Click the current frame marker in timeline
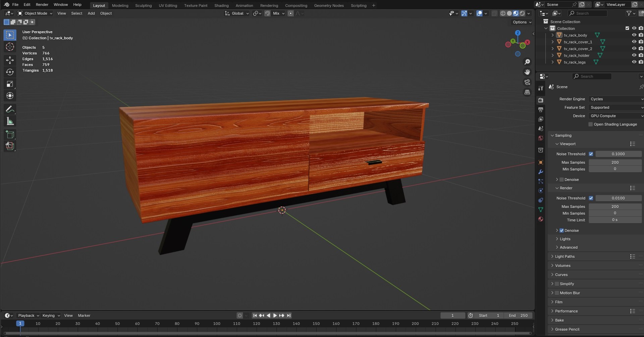 [x=20, y=324]
